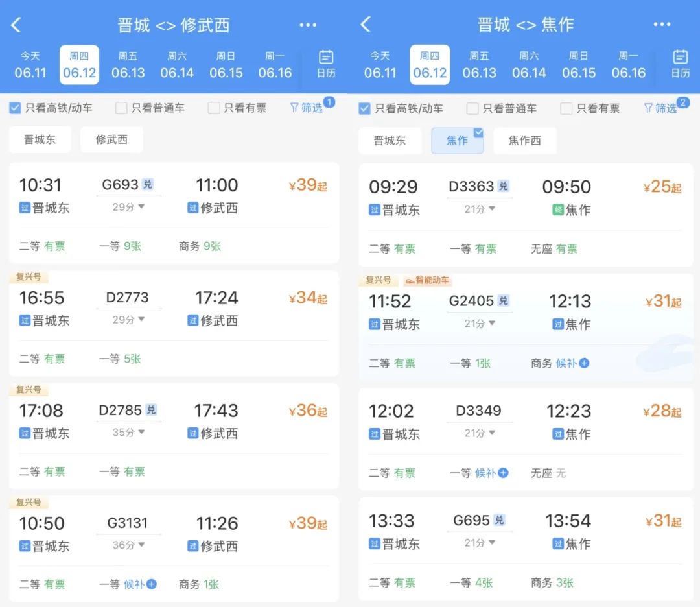Filter by 晋城东 in 修武西 panel

point(40,139)
